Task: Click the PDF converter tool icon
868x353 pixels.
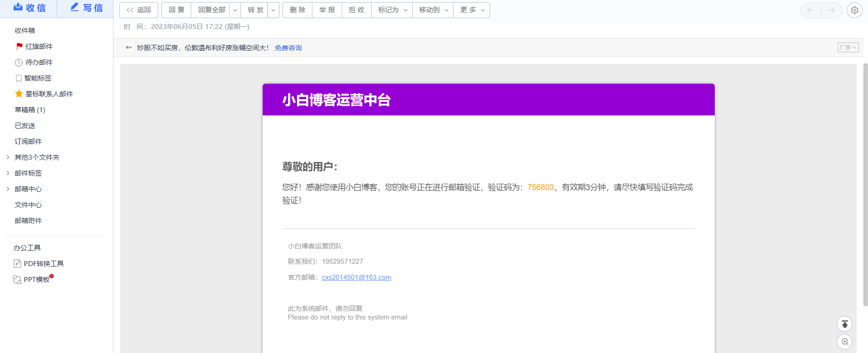Action: [17, 264]
